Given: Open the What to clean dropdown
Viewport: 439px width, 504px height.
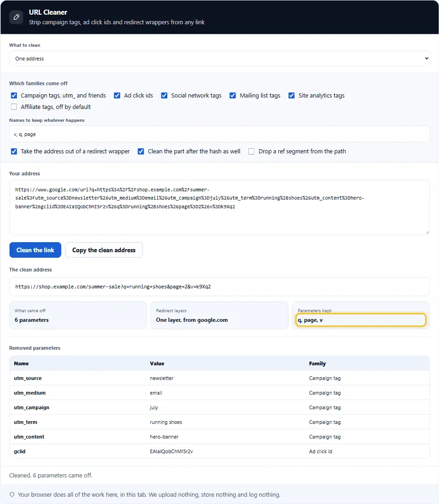Looking at the screenshot, I should 219,59.
